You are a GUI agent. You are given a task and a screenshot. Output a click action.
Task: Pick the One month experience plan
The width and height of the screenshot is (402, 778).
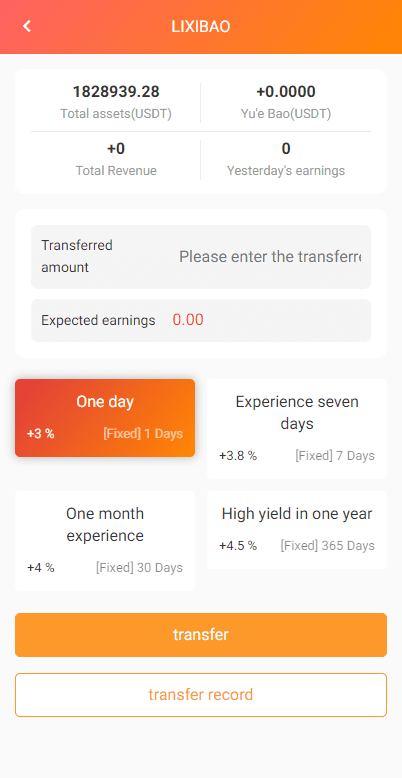[x=105, y=541]
